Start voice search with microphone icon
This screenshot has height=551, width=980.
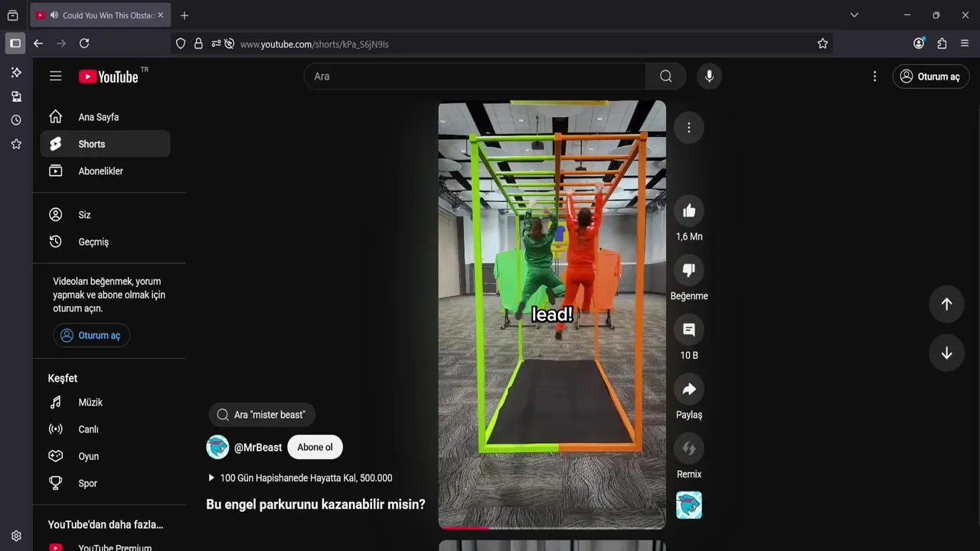tap(709, 76)
